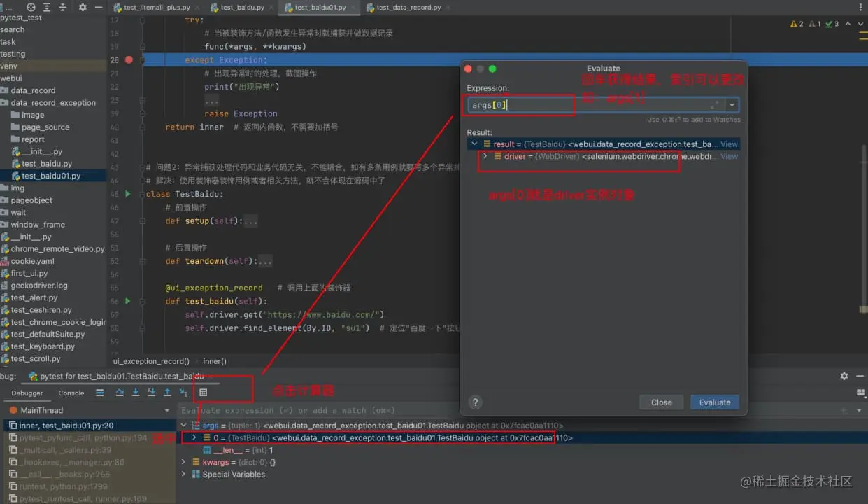Click Step Into My Code icon

coord(151,393)
